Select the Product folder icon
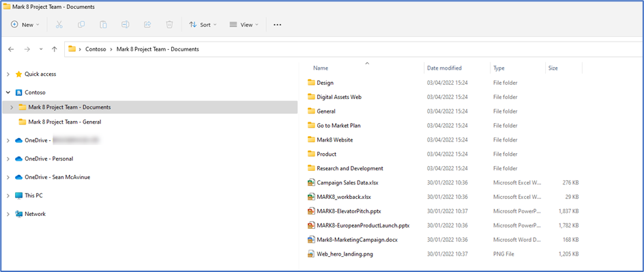The image size is (644, 272). click(311, 154)
